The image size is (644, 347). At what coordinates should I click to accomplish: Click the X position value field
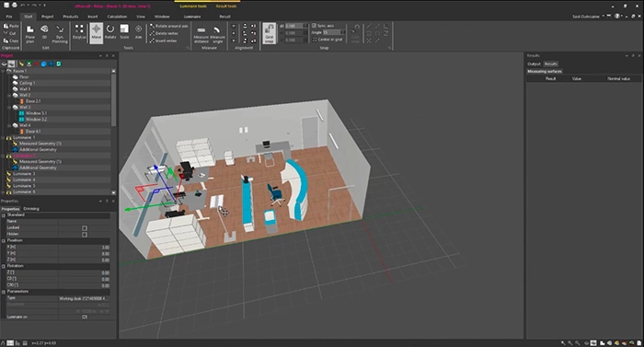(85, 247)
